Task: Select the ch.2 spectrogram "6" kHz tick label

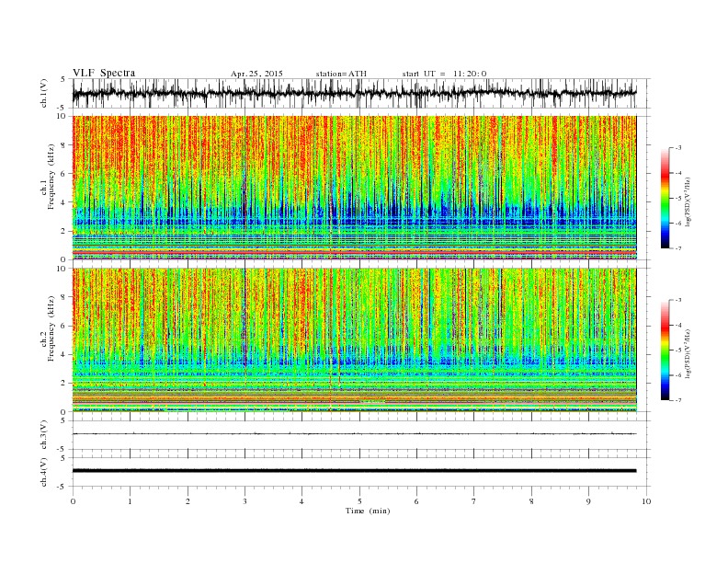Action: pyautogui.click(x=64, y=326)
